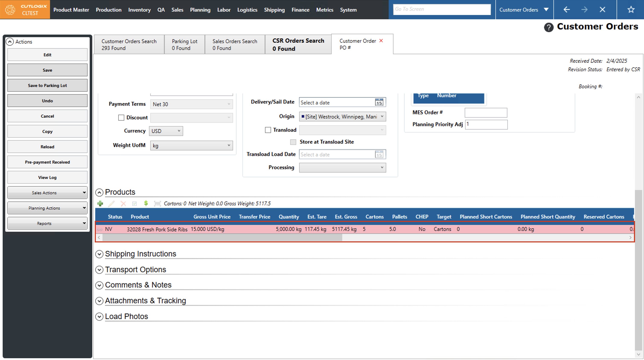
Task: Switch to Customer Orders Search tab
Action: [x=129, y=45]
